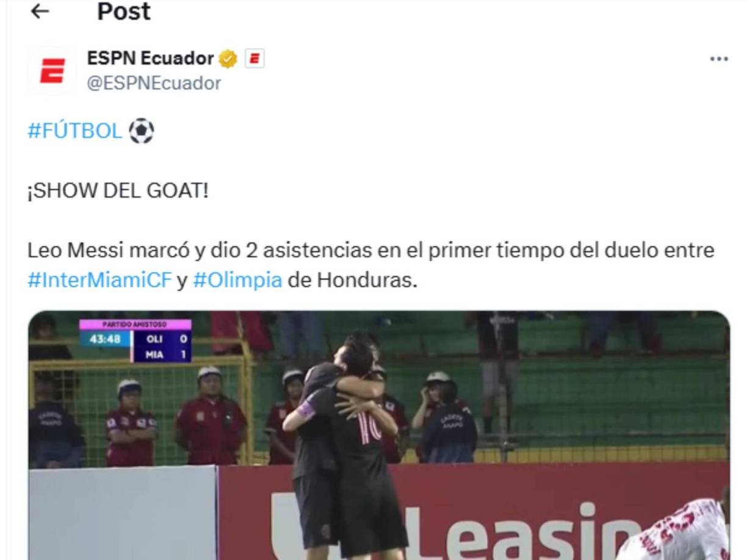Open the #InterMiamiCF hashtag
Screen dimensions: 747x560
point(99,280)
